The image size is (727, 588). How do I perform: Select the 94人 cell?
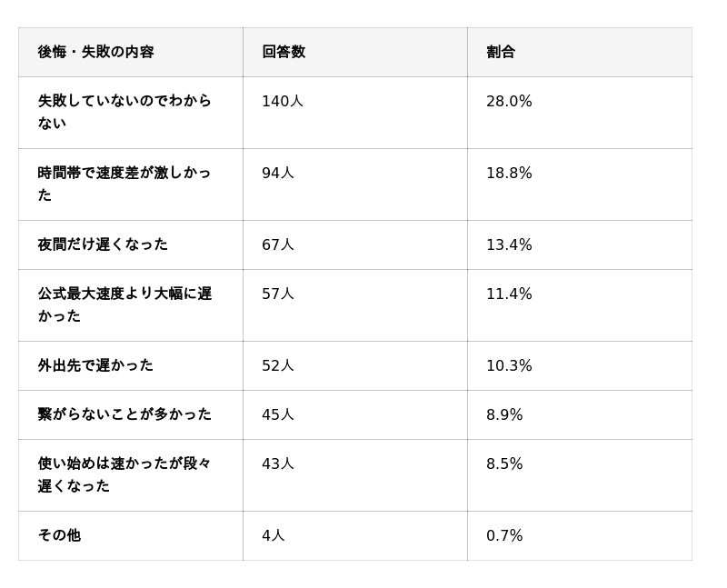coord(278,174)
